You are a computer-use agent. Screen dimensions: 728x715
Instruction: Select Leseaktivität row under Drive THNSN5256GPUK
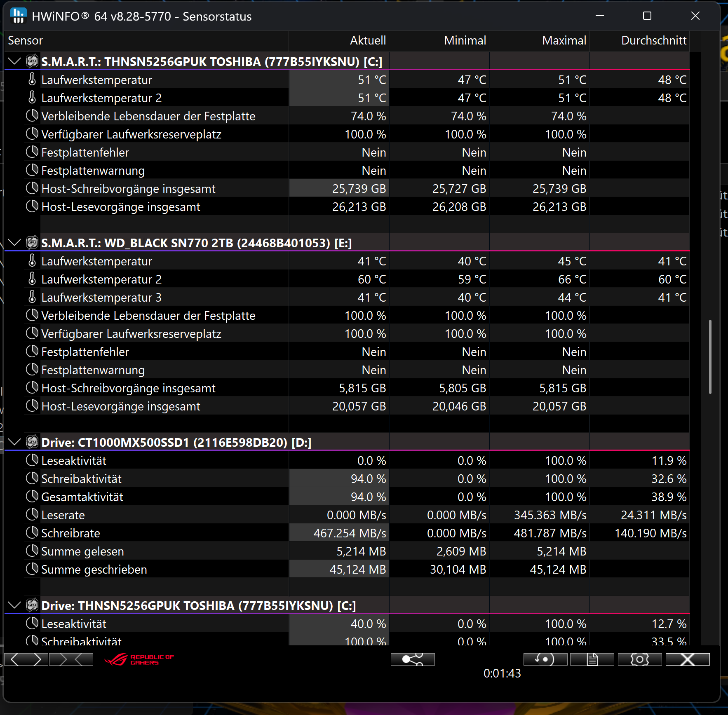click(x=74, y=624)
